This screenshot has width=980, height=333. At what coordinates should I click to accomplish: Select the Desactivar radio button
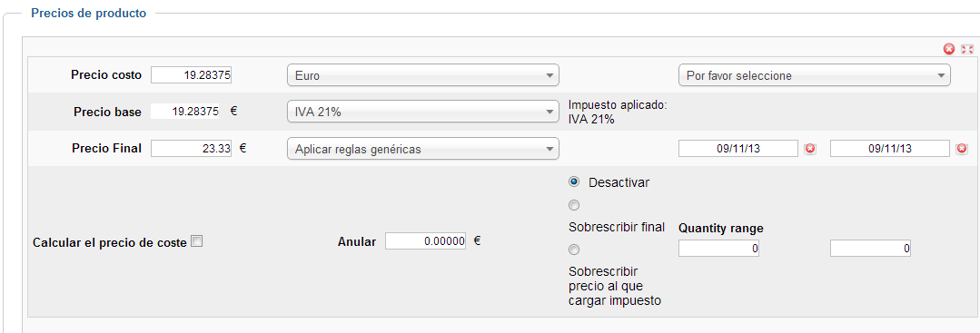point(574,181)
